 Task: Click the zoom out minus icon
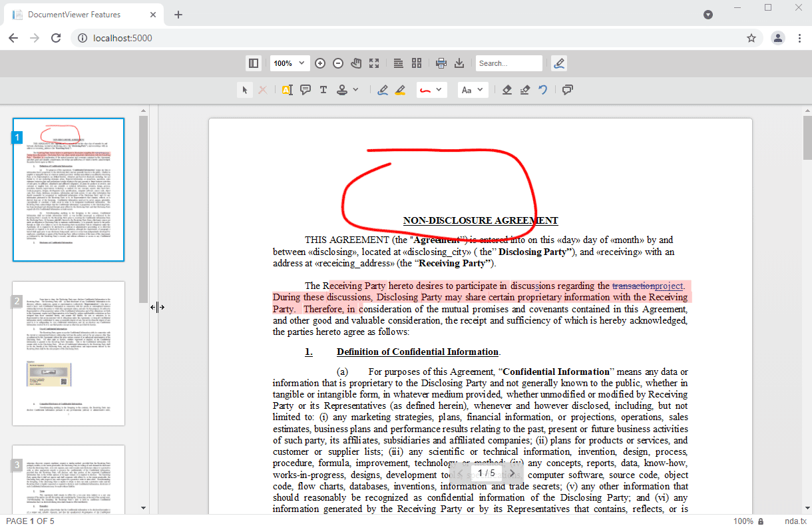click(338, 63)
